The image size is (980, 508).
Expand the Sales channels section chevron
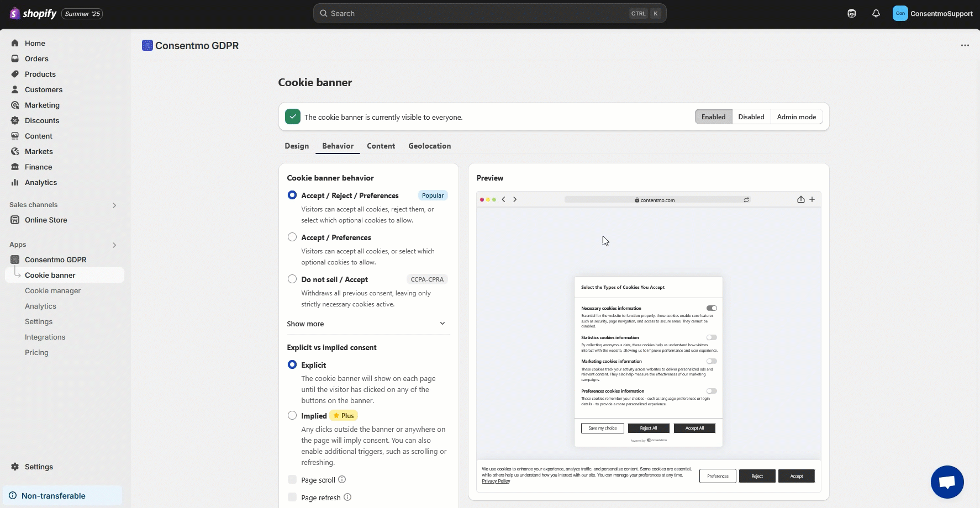tap(114, 205)
